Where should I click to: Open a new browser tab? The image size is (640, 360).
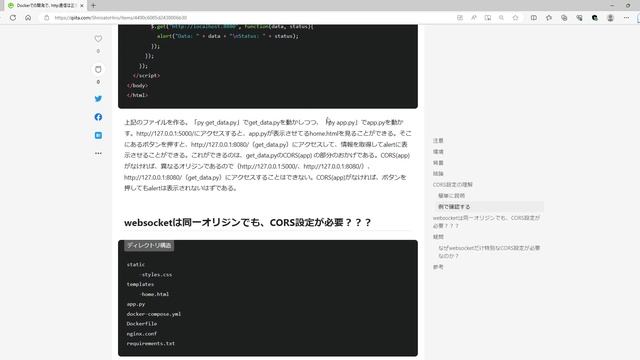[93, 6]
